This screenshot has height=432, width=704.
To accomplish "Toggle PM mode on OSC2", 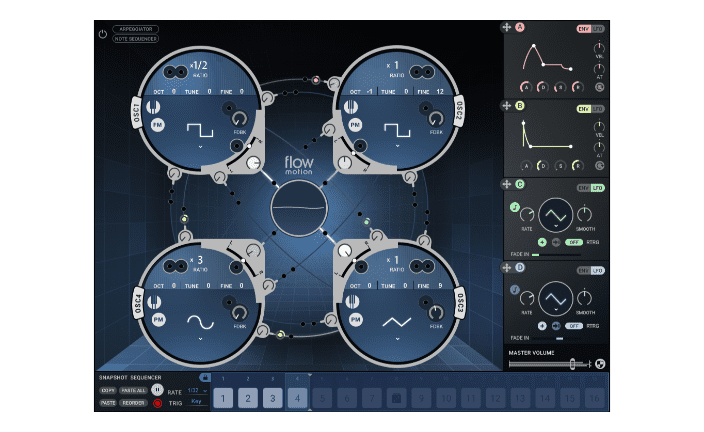I will point(355,125).
